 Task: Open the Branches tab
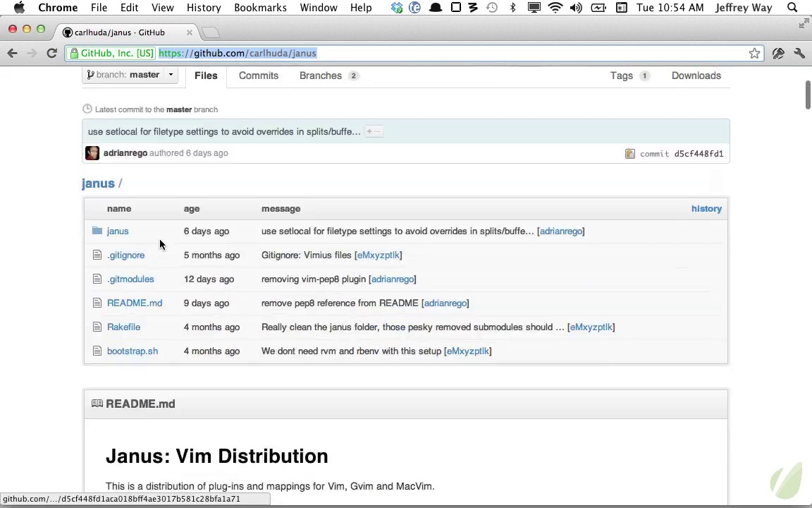coord(329,75)
